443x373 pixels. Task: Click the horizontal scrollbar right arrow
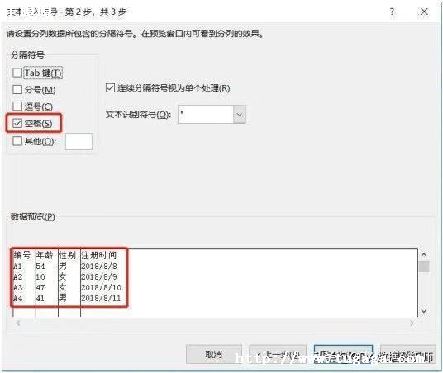(x=412, y=323)
